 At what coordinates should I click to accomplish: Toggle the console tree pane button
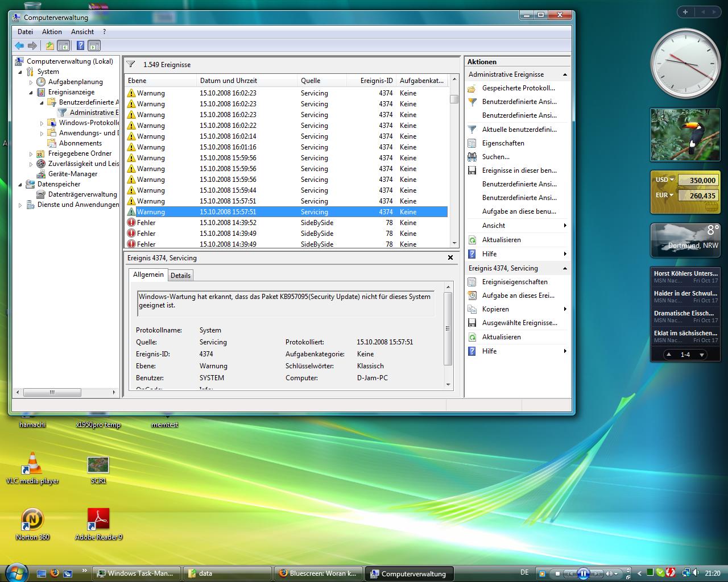[x=64, y=46]
